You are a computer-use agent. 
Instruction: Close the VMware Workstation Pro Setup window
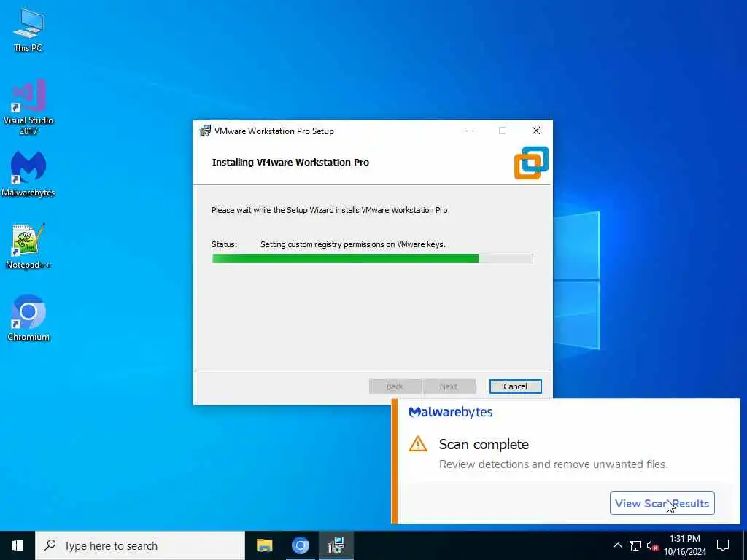pyautogui.click(x=536, y=131)
